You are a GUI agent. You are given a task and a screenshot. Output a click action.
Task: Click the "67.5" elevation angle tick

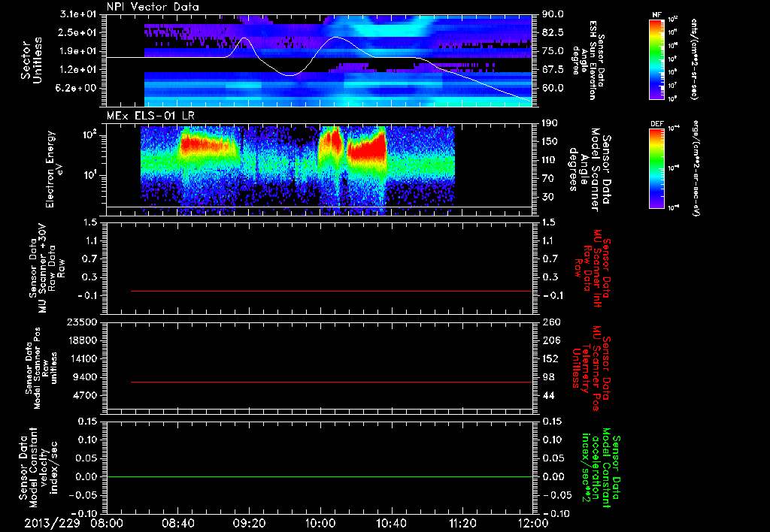[553, 70]
